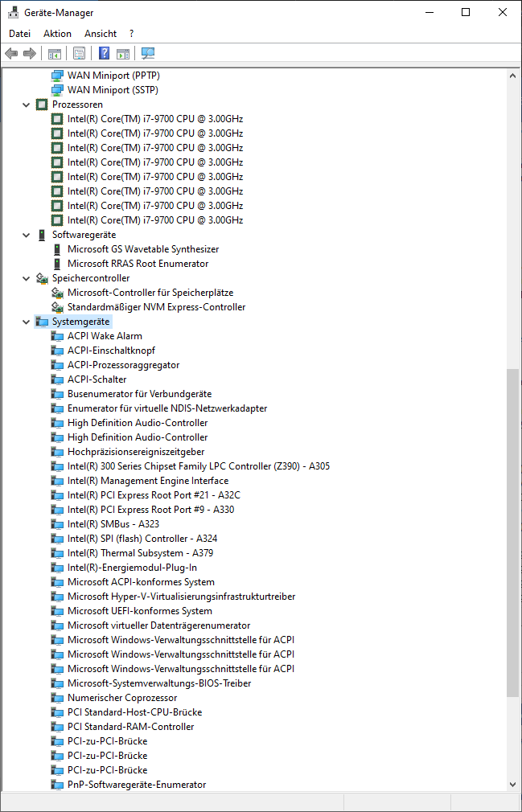Click the scan for hardware changes icon
The height and width of the screenshot is (812, 522).
[x=148, y=53]
